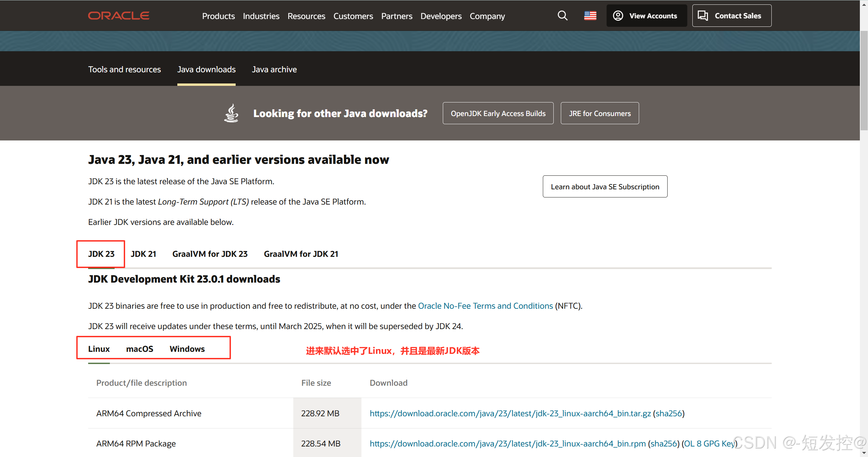Viewport: 868px width, 457px height.
Task: Select the macOS platform tab
Action: click(140, 349)
